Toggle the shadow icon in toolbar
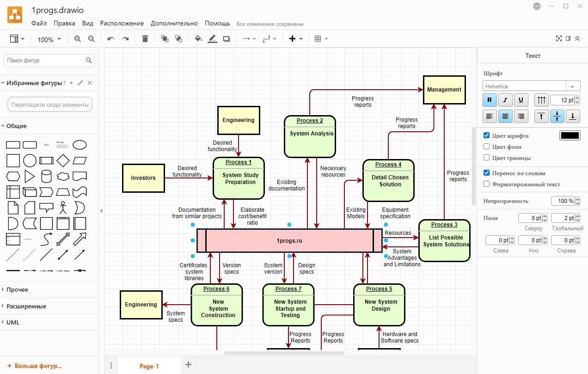This screenshot has width=588, height=374. pos(227,39)
